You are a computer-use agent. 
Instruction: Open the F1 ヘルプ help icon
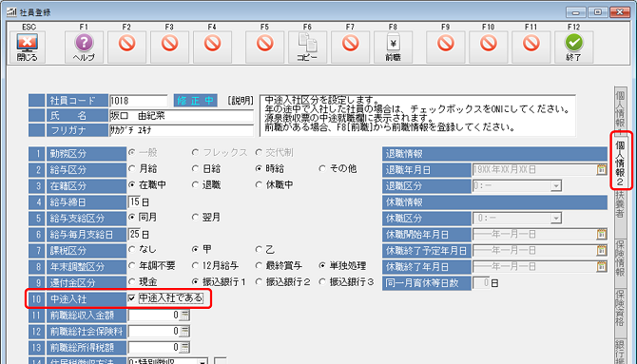(84, 47)
